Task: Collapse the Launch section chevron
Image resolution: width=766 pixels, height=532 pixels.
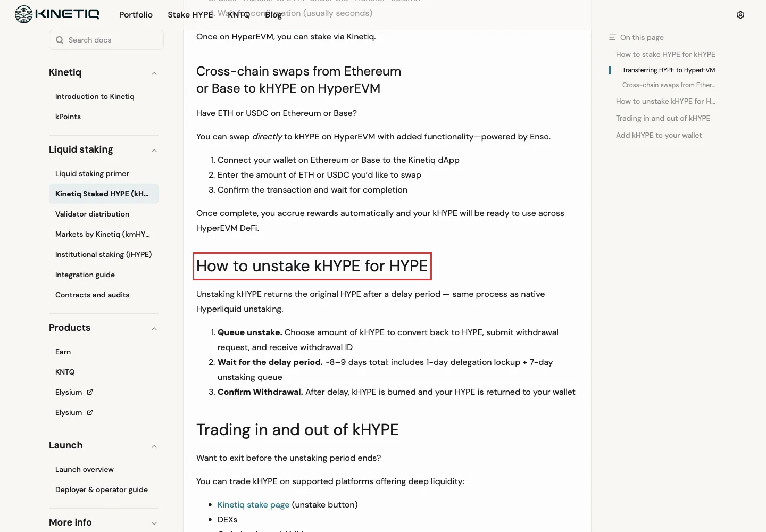Action: (154, 446)
